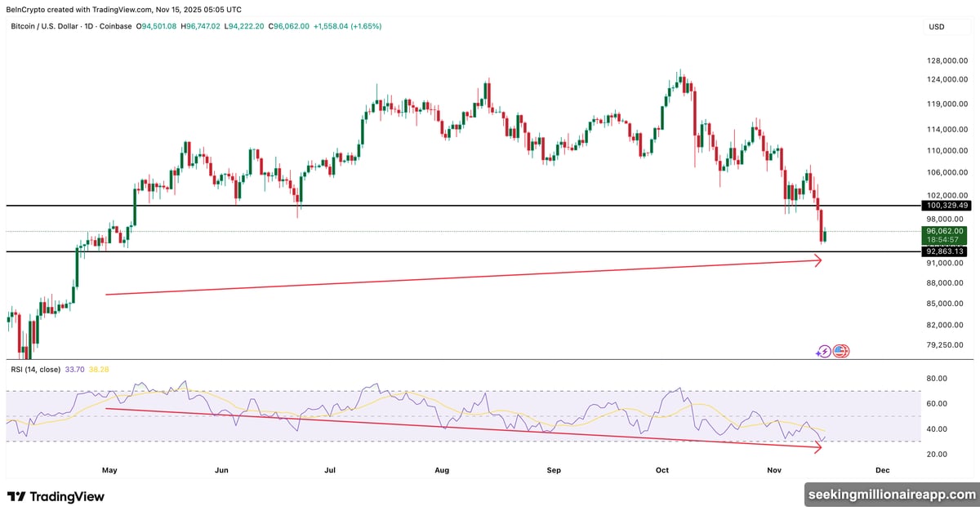
Task: Open the Coinbase exchange label
Action: [x=115, y=26]
